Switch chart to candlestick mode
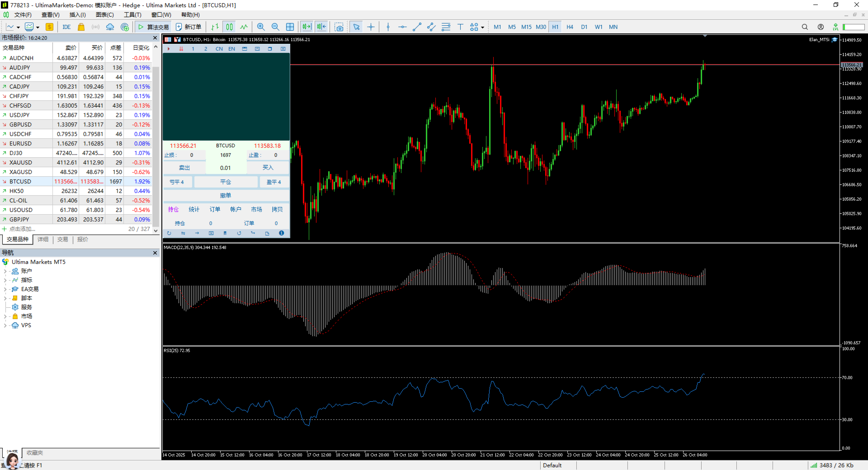Screen dimensions: 868x470 point(229,27)
